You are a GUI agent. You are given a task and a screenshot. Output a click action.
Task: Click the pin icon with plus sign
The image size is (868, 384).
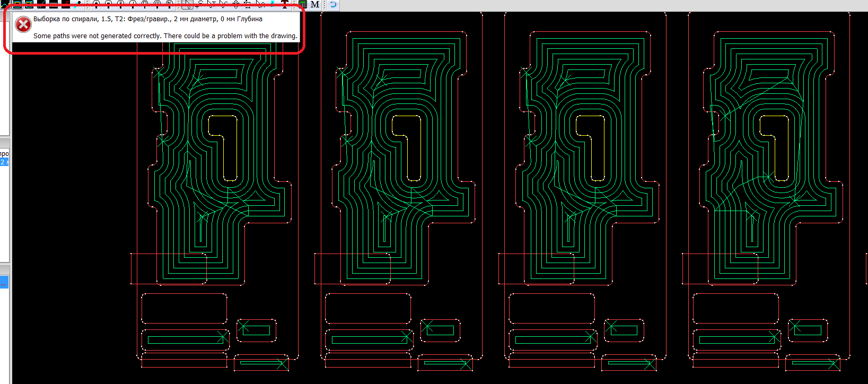click(x=96, y=4)
